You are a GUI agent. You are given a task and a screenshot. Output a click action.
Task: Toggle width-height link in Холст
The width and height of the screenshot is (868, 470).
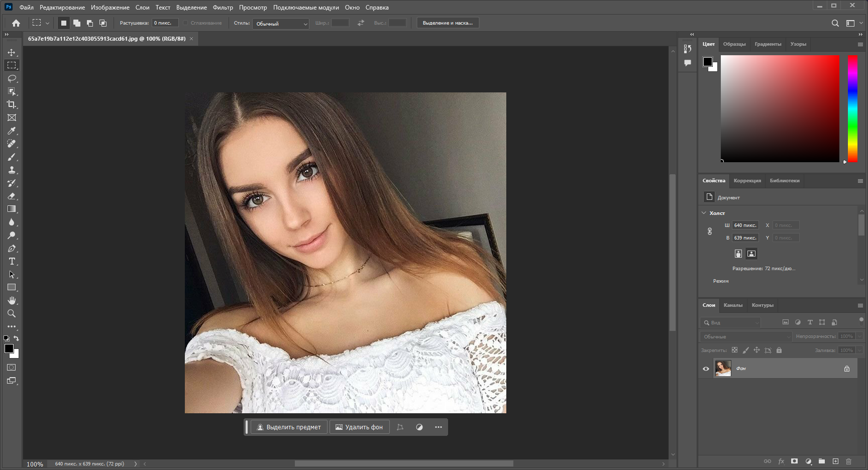click(x=710, y=231)
